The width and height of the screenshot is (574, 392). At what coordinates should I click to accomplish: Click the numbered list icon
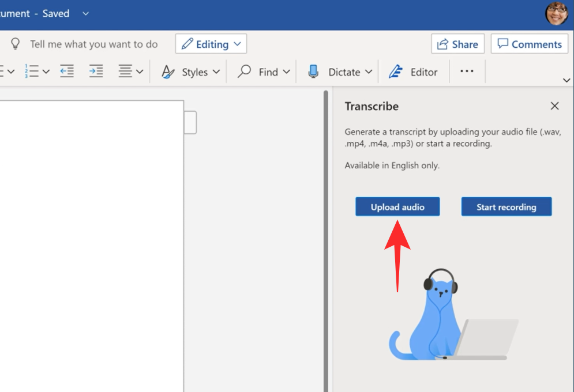32,71
